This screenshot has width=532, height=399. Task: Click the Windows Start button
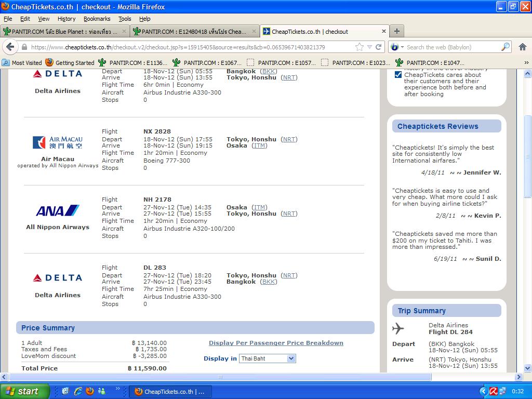24,391
